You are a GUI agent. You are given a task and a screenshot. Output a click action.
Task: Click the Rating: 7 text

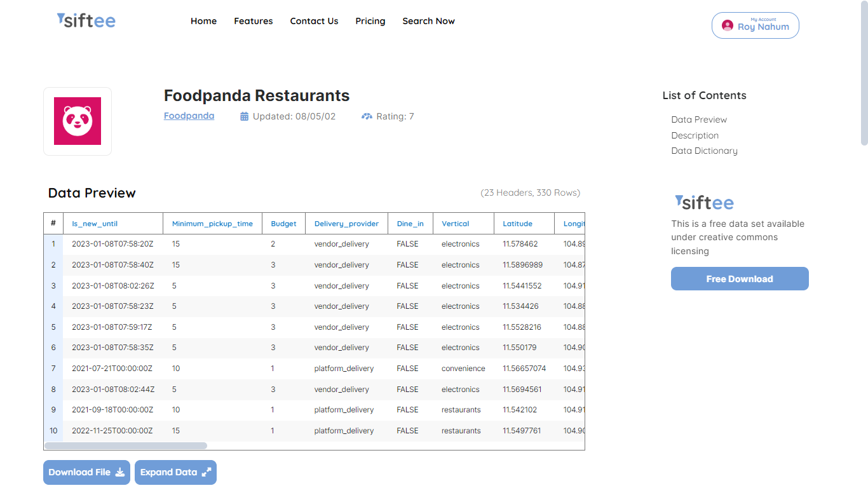point(395,116)
